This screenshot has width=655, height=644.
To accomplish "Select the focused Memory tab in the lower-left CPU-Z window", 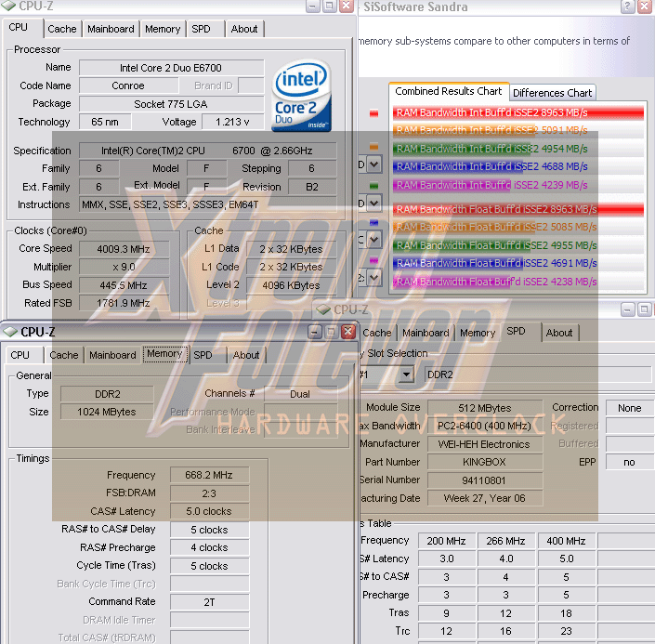I will tap(164, 353).
